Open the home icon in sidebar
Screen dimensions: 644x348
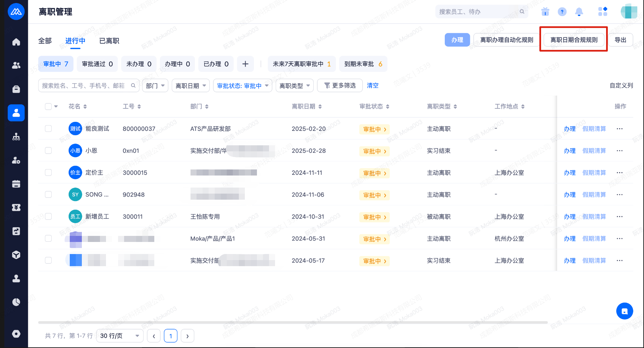[x=16, y=42]
